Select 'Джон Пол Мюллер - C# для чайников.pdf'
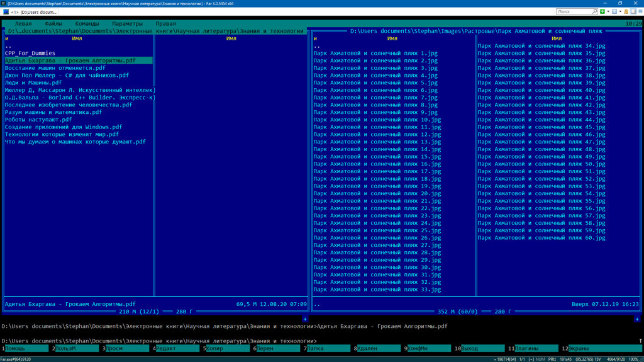The width and height of the screenshot is (644, 362). point(67,76)
